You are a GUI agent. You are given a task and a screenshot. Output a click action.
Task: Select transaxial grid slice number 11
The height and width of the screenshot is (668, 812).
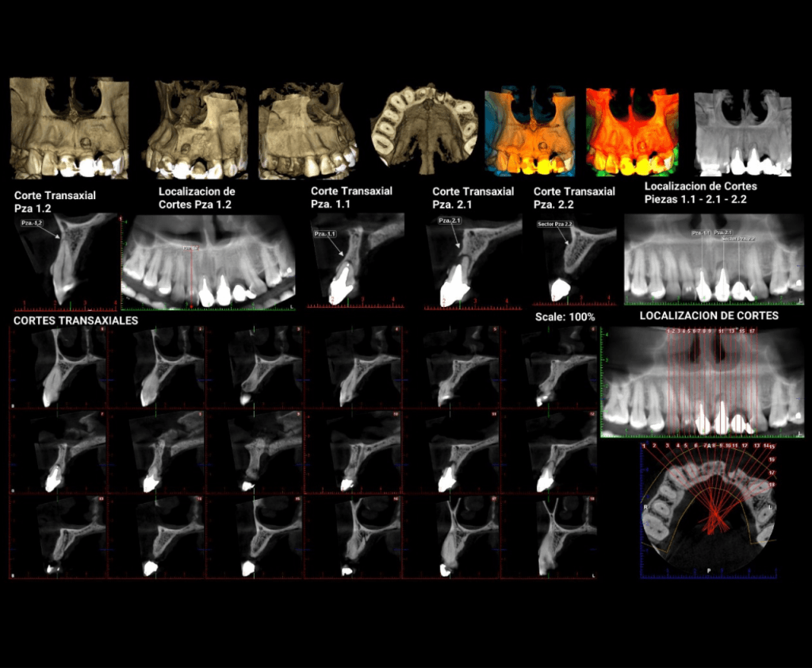tap(451, 452)
